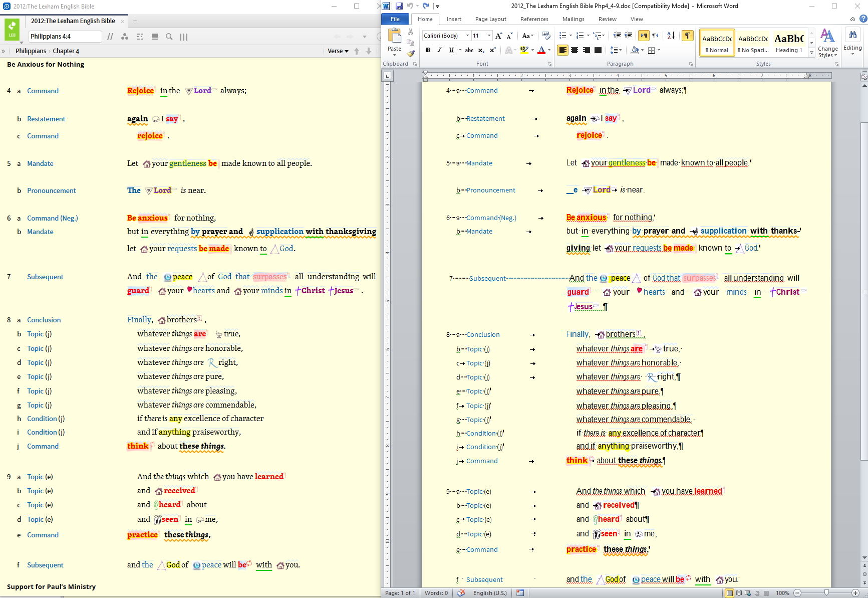This screenshot has height=598, width=868.
Task: Toggle Bold formatting in Font group
Action: tap(428, 50)
